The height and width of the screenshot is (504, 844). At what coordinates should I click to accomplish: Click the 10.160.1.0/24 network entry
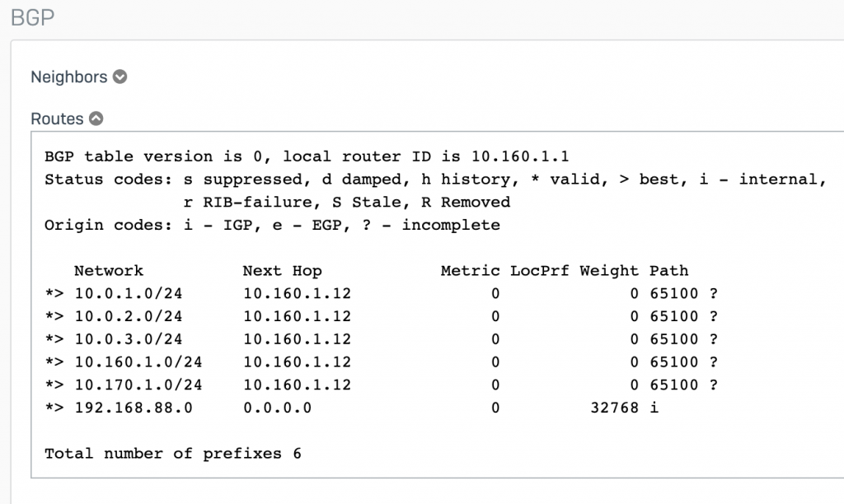click(x=138, y=362)
